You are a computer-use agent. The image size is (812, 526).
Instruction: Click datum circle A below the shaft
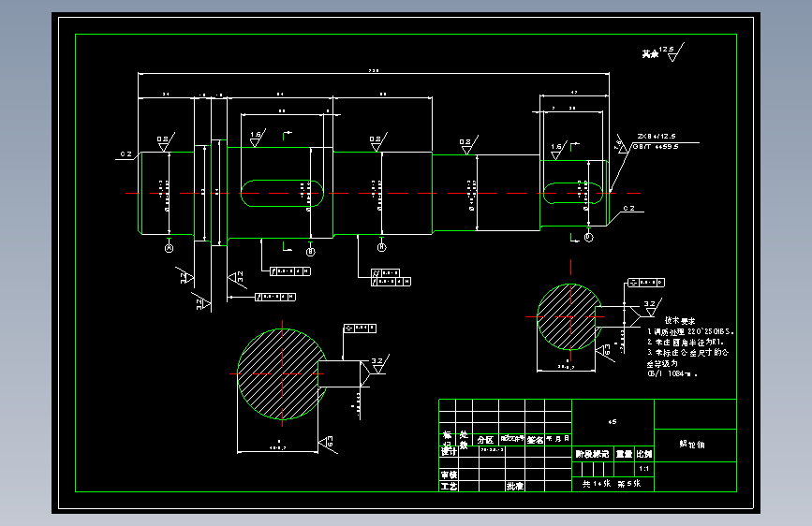tap(169, 248)
